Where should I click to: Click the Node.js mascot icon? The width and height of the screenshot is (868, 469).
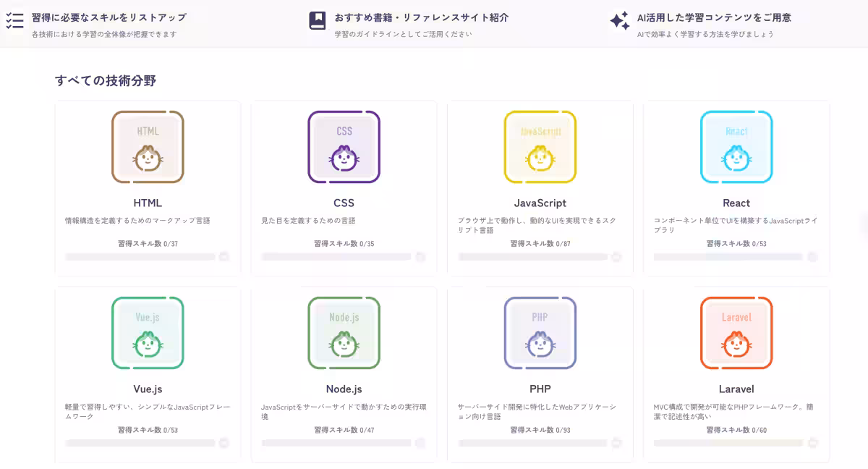click(x=344, y=334)
